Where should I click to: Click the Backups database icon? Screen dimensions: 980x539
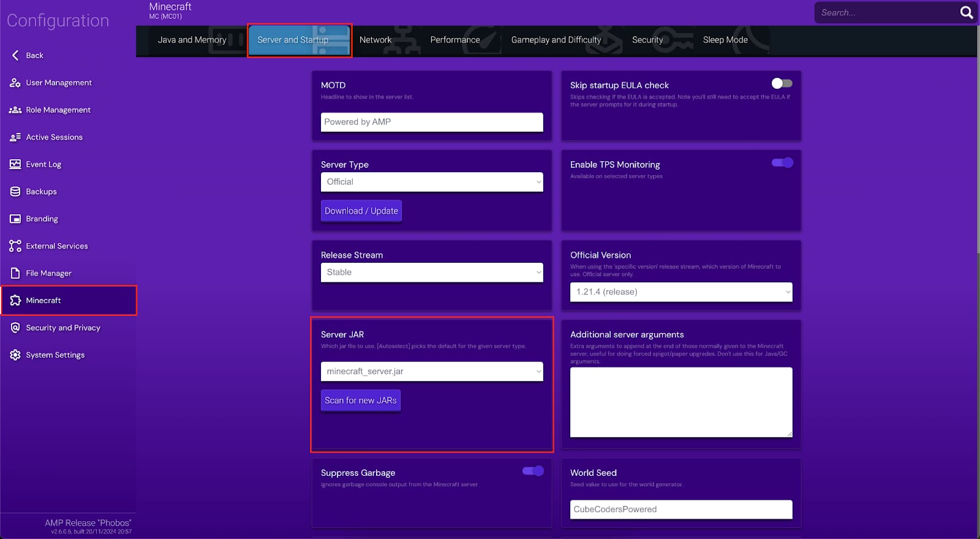pyautogui.click(x=15, y=192)
